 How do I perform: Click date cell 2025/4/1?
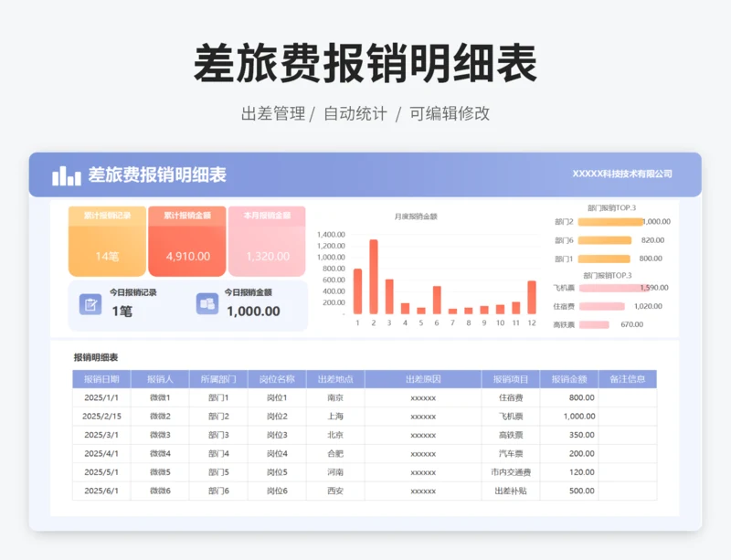(101, 454)
